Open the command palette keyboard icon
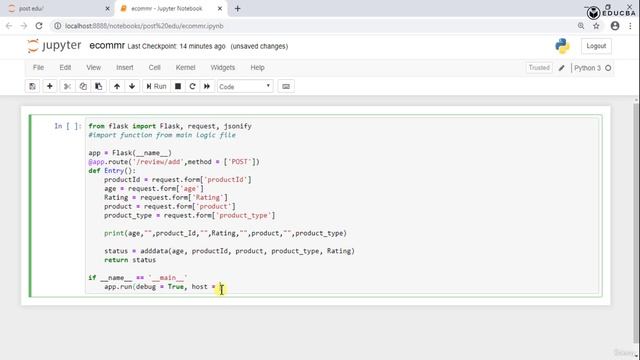 286,87
